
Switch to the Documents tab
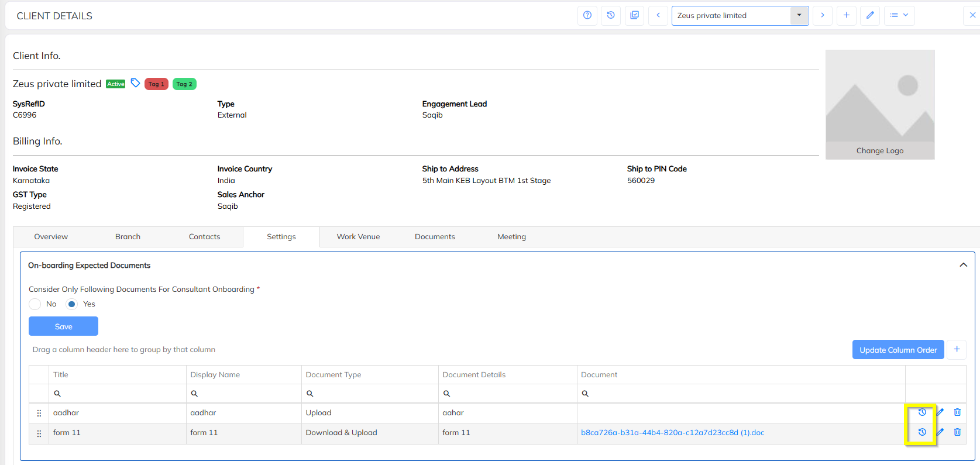tap(435, 237)
